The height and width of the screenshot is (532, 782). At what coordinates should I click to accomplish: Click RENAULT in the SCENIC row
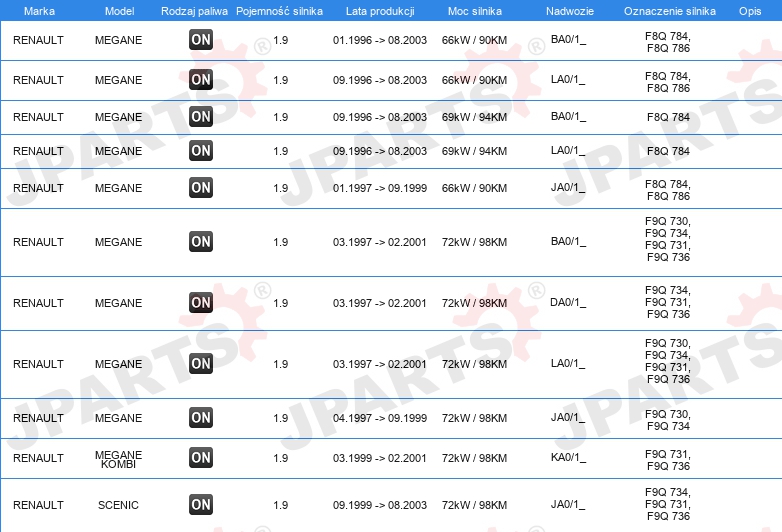pos(38,505)
